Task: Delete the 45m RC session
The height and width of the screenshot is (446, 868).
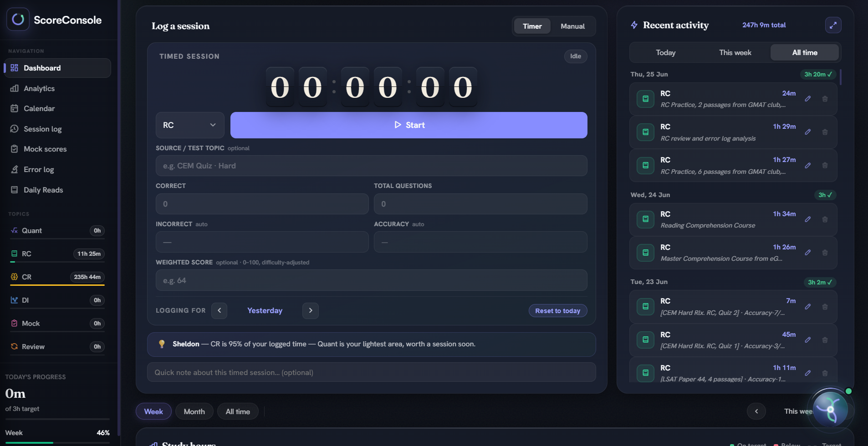Action: coord(825,340)
